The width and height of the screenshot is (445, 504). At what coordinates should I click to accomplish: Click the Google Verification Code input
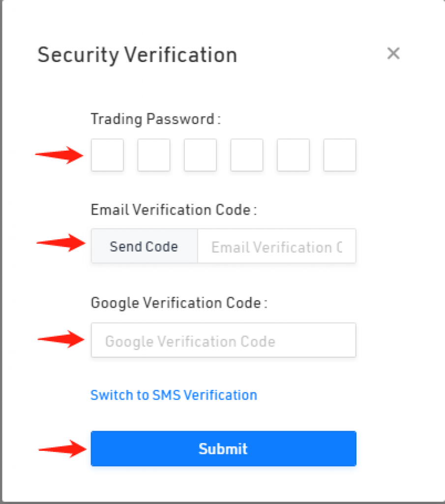223,340
